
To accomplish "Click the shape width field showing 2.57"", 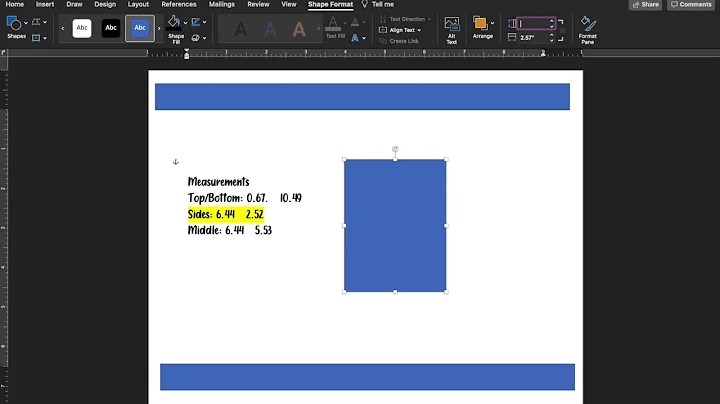I will click(x=533, y=38).
